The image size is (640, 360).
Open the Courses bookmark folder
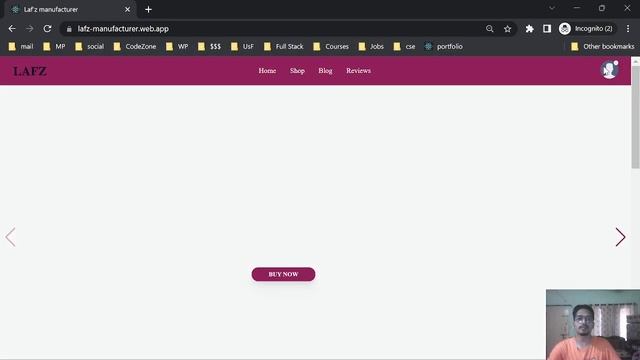pos(331,47)
